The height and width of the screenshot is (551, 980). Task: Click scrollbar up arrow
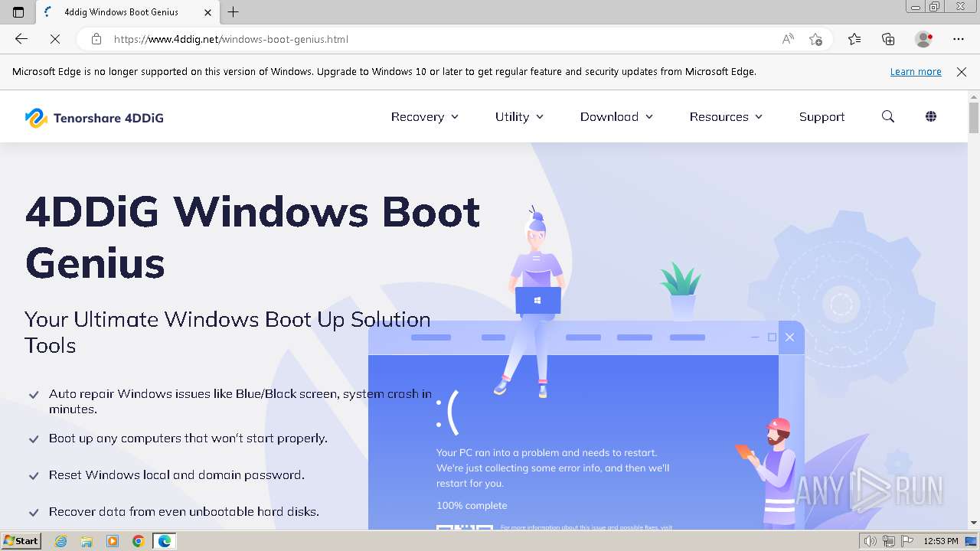(974, 96)
